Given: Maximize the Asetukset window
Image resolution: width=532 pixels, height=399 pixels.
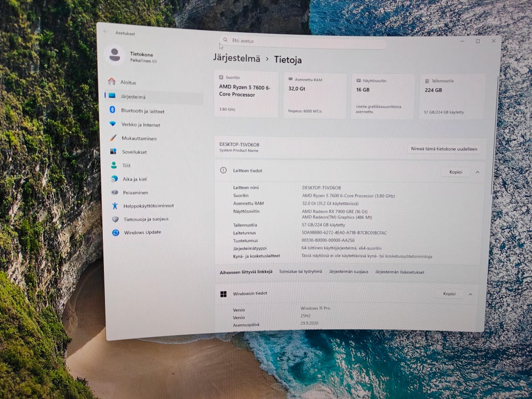Looking at the screenshot, I should (x=478, y=42).
